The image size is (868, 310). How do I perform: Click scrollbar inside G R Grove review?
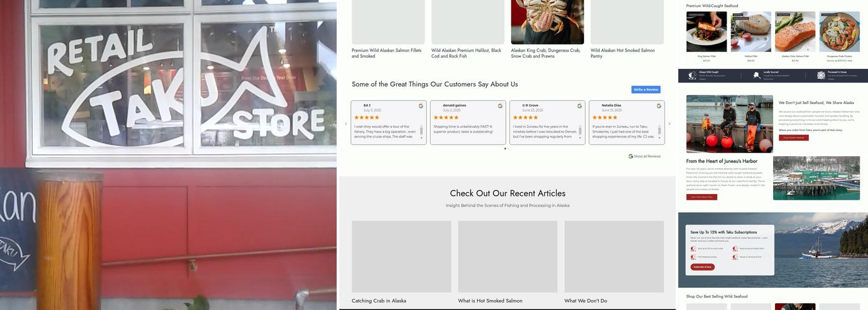pos(580,131)
